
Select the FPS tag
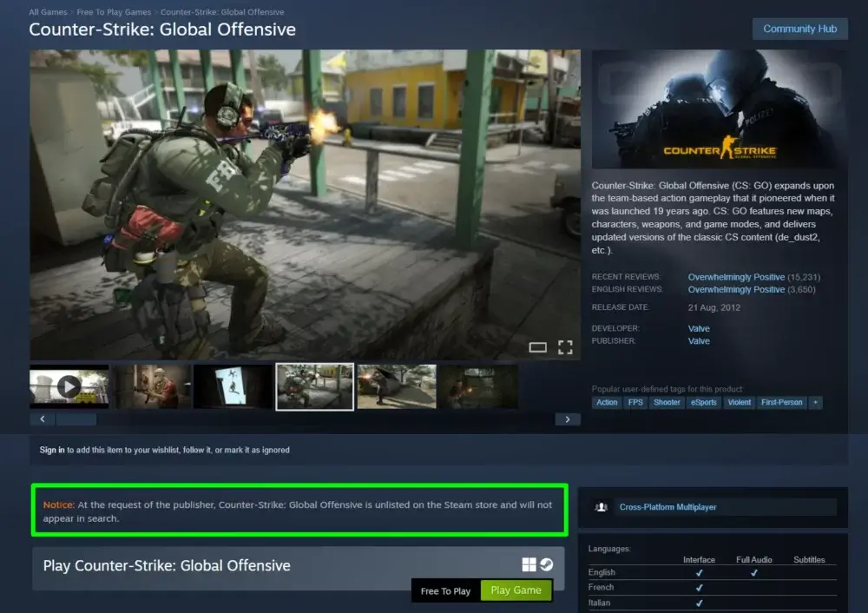pyautogui.click(x=635, y=402)
